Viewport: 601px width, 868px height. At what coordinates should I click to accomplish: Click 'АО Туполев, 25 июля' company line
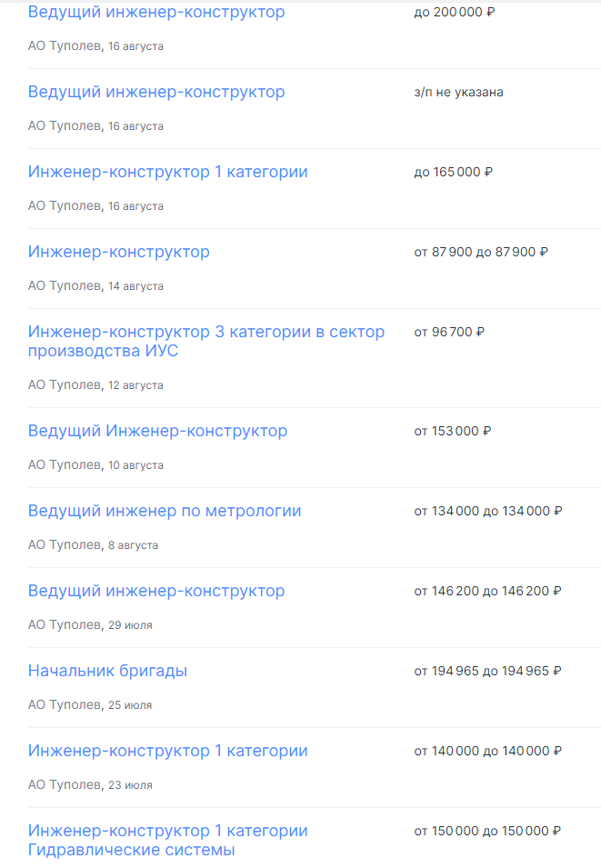(90, 705)
